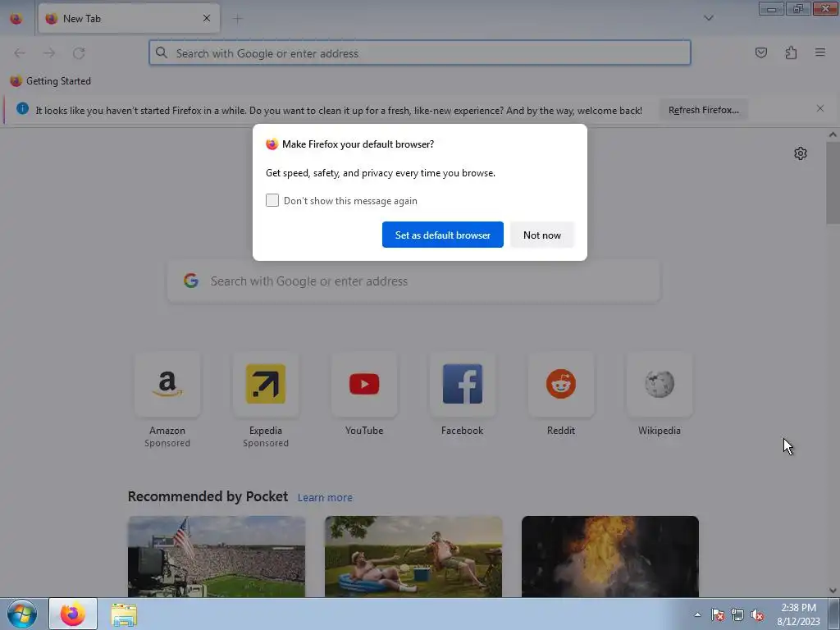Screen dimensions: 840x630
Task: Open the Getting Started bookmark
Action: pyautogui.click(x=50, y=81)
